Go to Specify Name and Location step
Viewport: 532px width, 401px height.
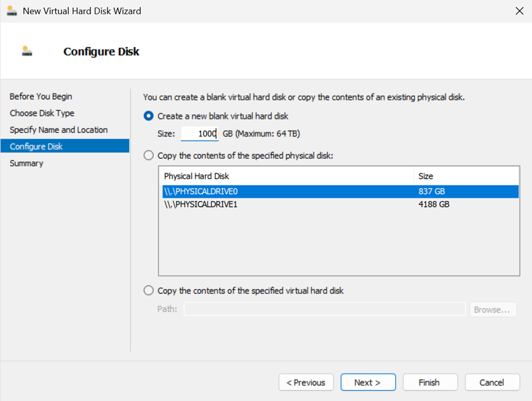pos(59,130)
